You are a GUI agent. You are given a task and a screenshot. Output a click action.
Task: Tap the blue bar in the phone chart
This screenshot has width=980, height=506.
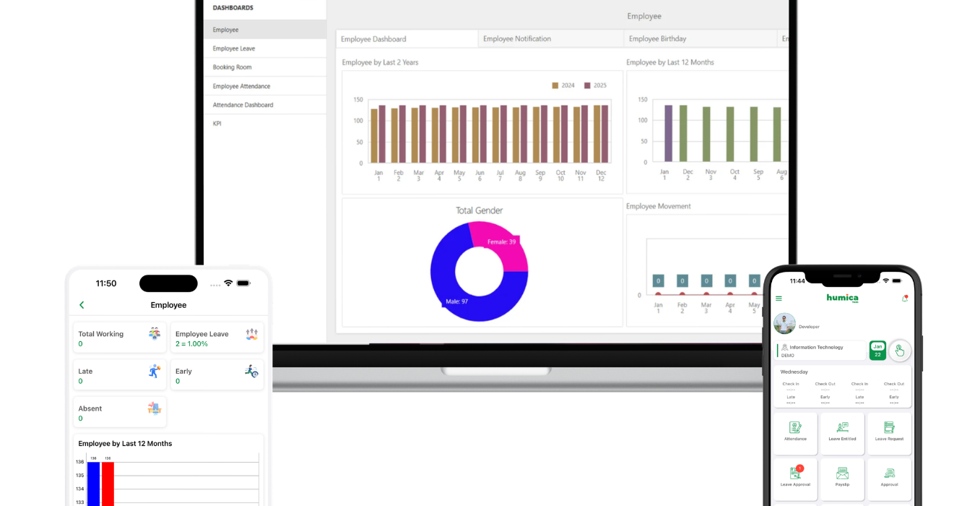[x=93, y=484]
